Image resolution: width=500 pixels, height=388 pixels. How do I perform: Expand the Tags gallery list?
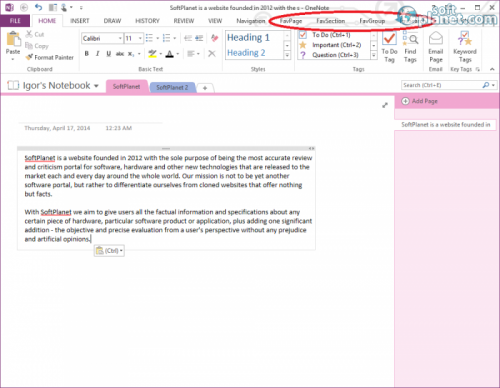coord(374,55)
